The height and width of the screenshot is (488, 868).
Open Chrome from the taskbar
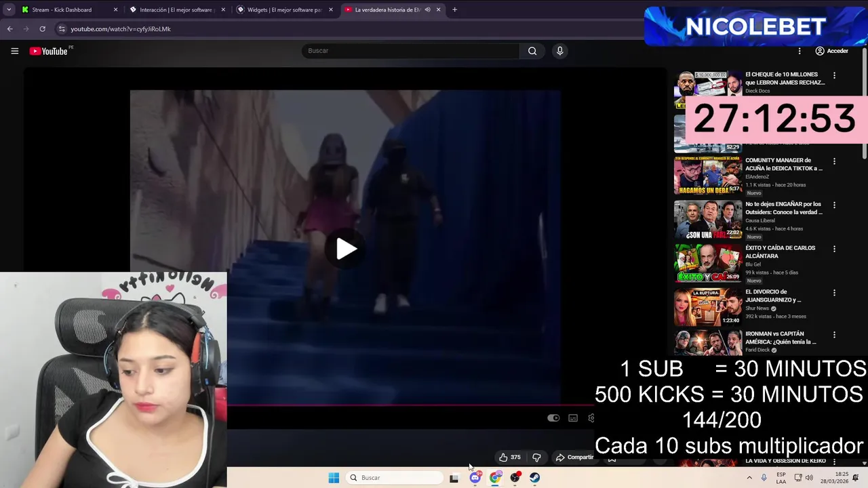[x=495, y=478]
